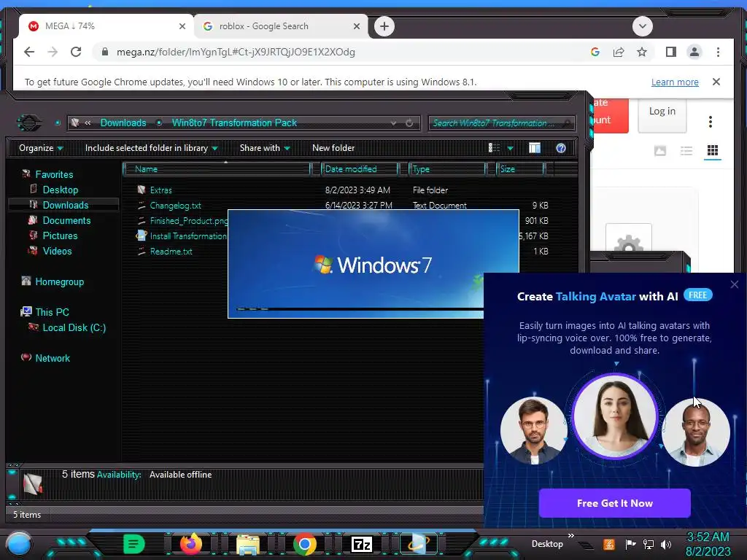The height and width of the screenshot is (560, 747).
Task: Open MEGA's three-dot options menu
Action: click(711, 122)
